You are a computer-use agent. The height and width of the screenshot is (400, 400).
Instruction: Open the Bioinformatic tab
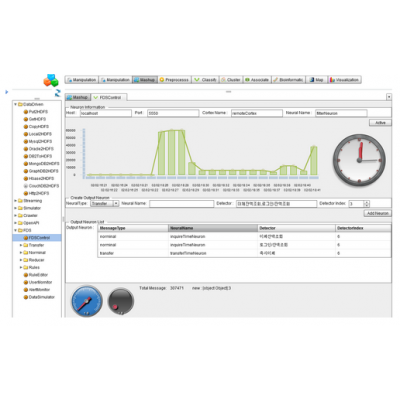288,80
